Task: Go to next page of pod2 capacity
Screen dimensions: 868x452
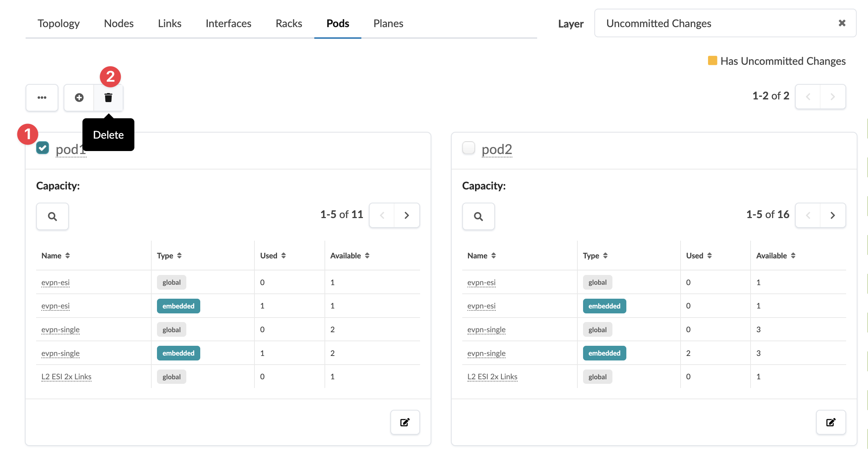Action: tap(833, 215)
